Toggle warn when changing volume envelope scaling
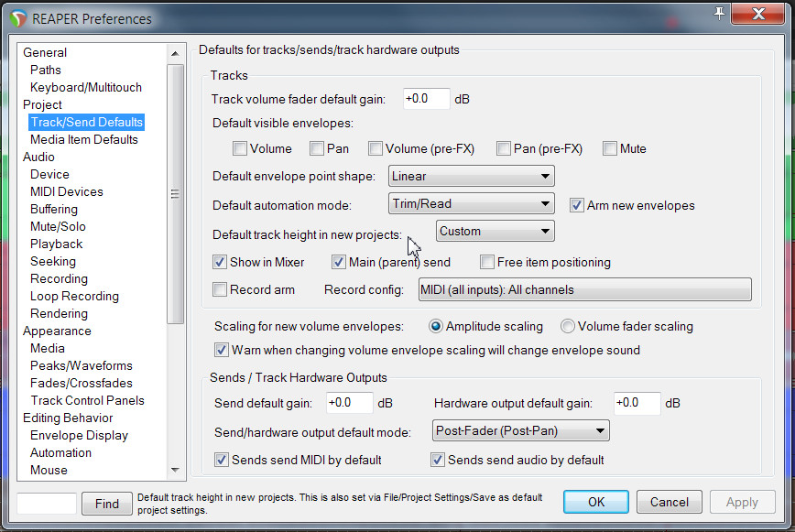 point(222,350)
